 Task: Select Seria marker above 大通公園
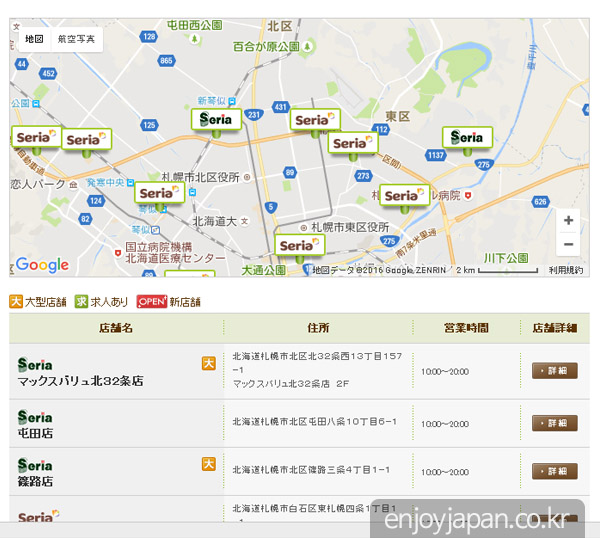300,245
